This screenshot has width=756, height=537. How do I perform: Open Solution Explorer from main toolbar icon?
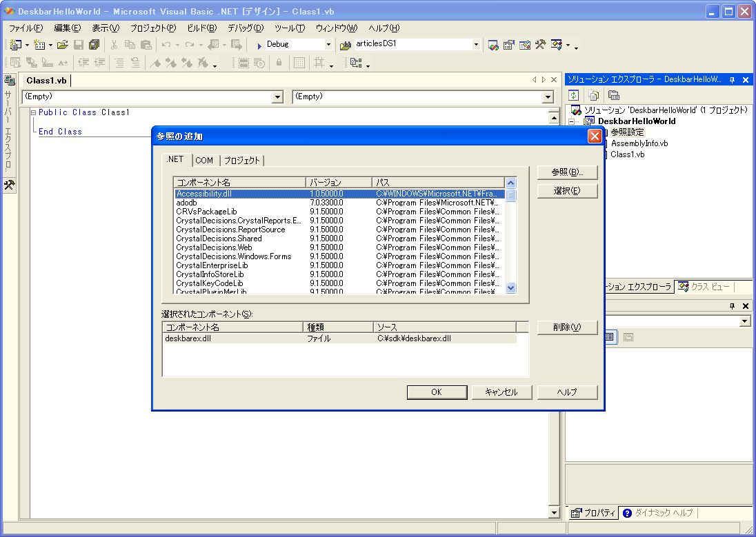click(493, 45)
